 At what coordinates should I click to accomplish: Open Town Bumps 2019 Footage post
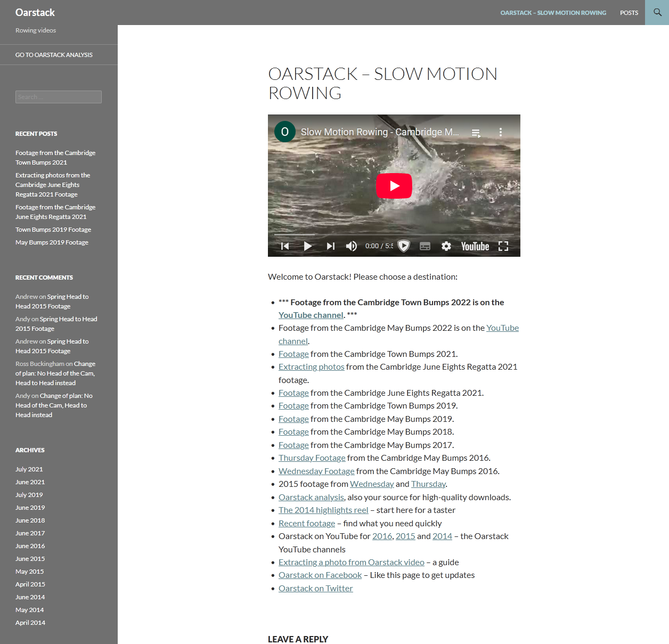[x=53, y=230]
